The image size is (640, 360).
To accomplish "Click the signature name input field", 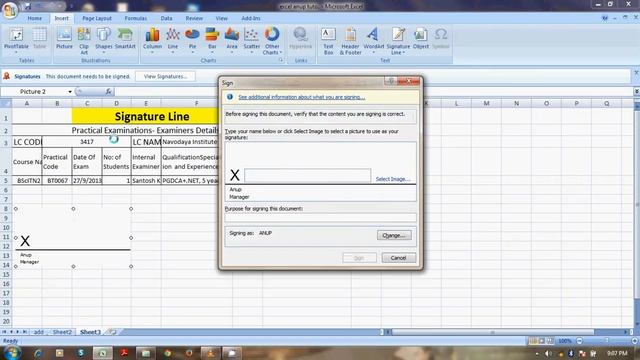I will (307, 176).
